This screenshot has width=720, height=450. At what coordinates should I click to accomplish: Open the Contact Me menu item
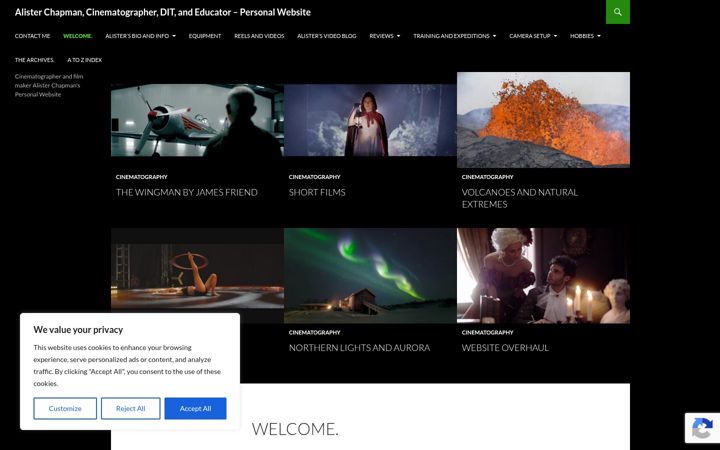pos(32,36)
